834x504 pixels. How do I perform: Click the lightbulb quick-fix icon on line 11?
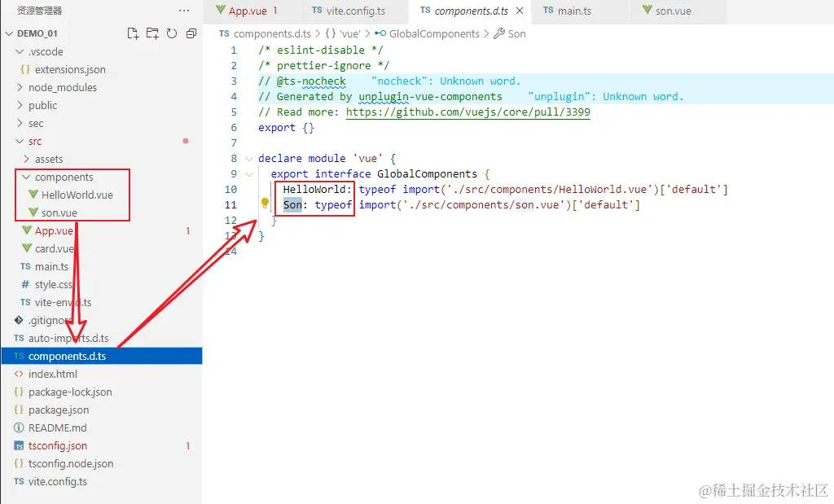click(265, 203)
